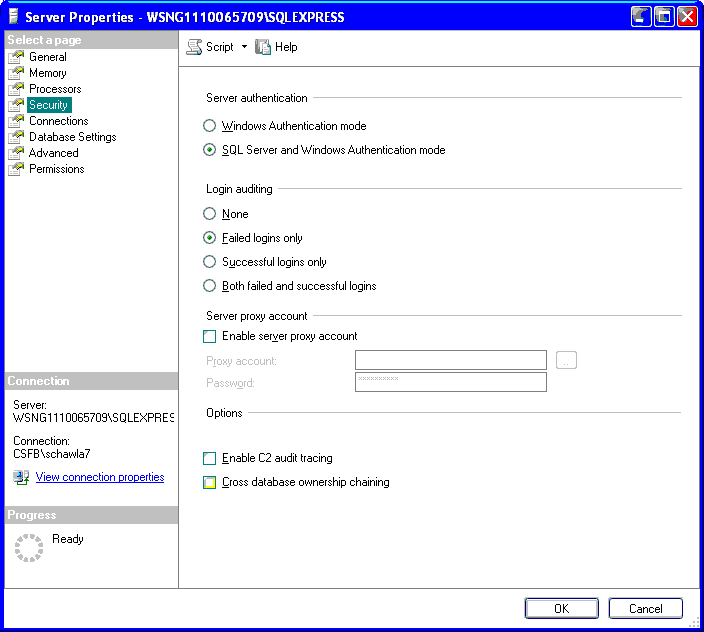The width and height of the screenshot is (704, 632).
Task: Click the connection properties computer icon
Action: coord(21,477)
